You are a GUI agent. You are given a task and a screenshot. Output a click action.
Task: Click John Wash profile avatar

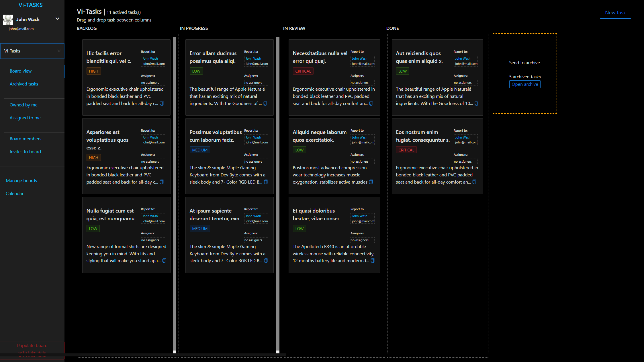tap(8, 20)
